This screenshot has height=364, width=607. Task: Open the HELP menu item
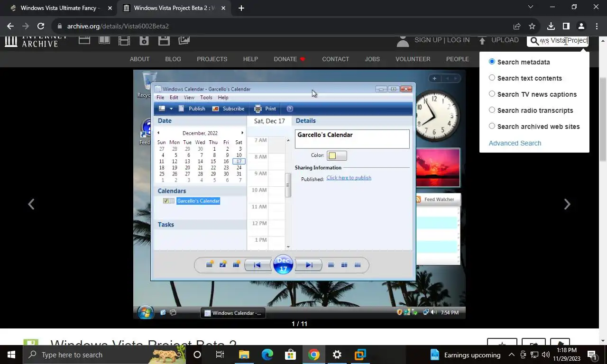point(250,59)
